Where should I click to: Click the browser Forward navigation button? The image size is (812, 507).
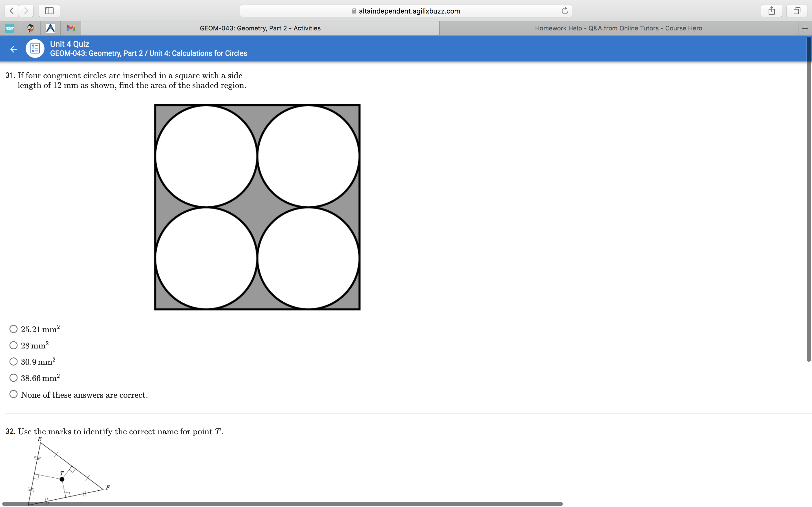(26, 10)
